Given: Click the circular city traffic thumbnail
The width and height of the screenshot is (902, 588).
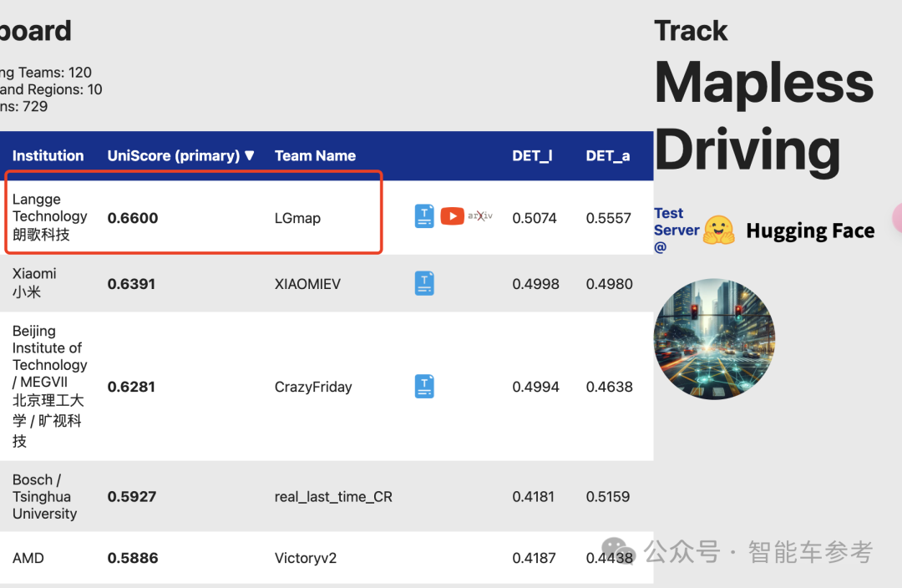Looking at the screenshot, I should pyautogui.click(x=714, y=338).
